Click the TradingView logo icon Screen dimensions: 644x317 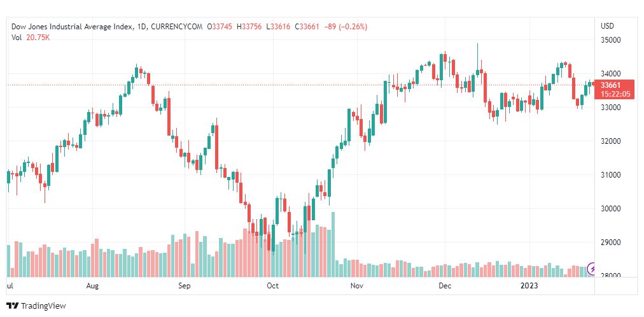point(13,306)
